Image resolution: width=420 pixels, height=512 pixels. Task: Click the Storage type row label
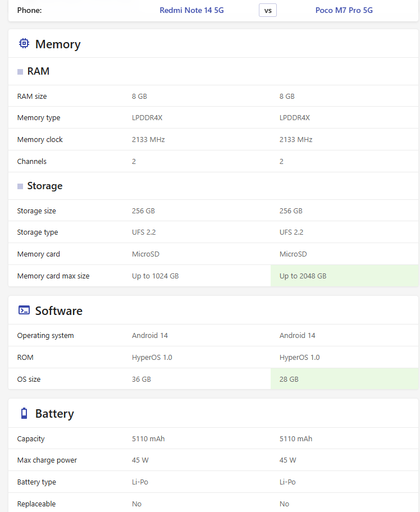38,232
